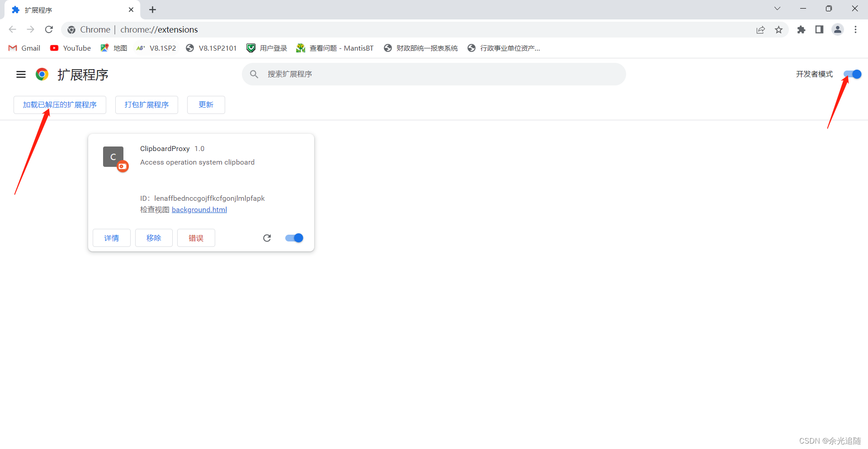Screen dimensions: 868x449
Task: Open the background.html inspect link
Action: point(199,209)
